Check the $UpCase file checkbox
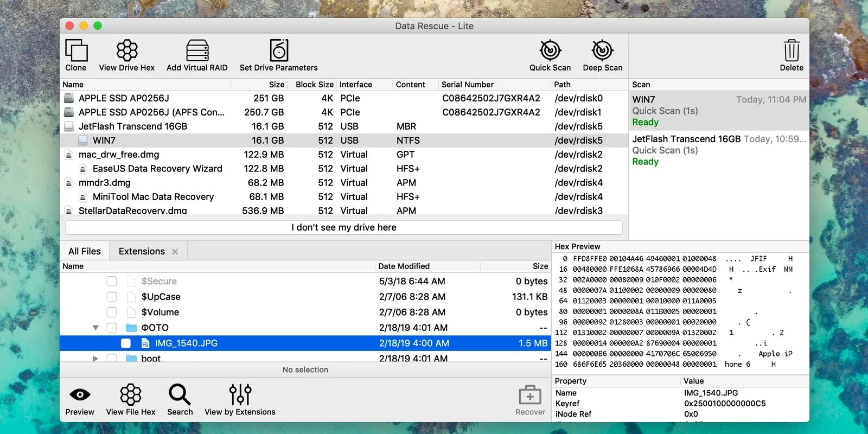Image resolution: width=868 pixels, height=434 pixels. 112,297
